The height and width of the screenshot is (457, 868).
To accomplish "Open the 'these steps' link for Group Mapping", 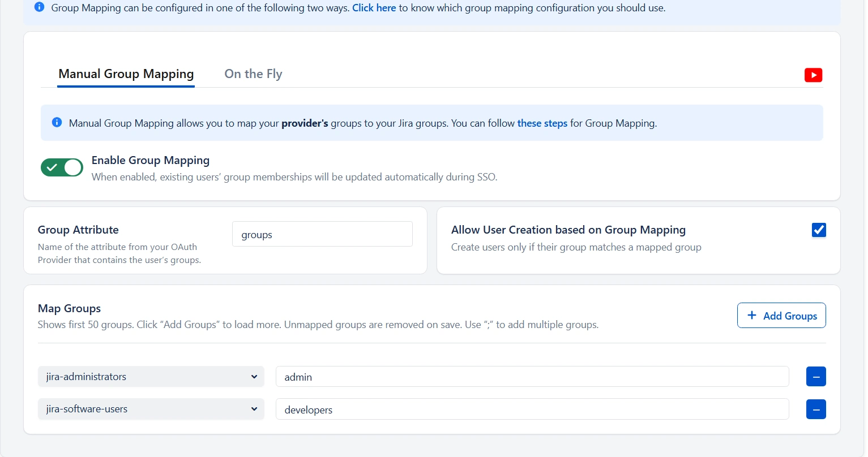I will point(542,123).
